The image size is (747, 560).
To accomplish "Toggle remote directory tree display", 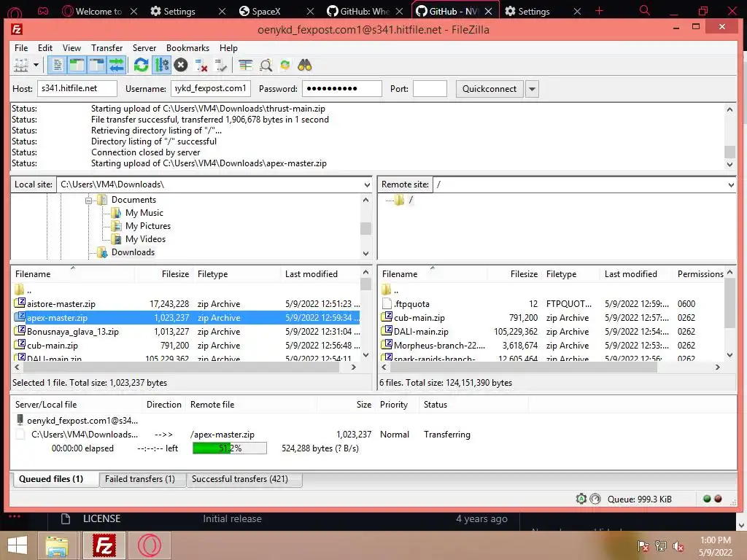I will pos(97,65).
